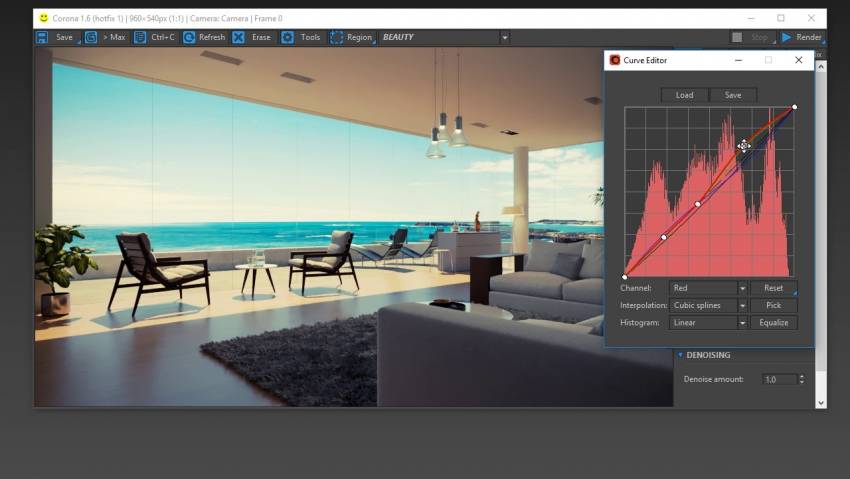Open the Channel dropdown showing Red
The image size is (850, 479).
pyautogui.click(x=709, y=288)
